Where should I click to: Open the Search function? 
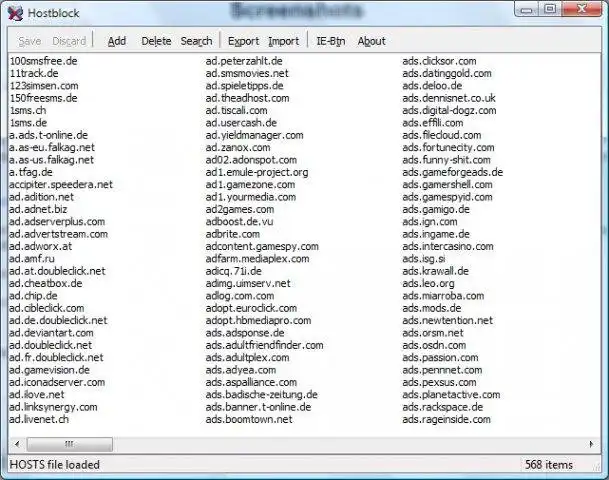[197, 41]
